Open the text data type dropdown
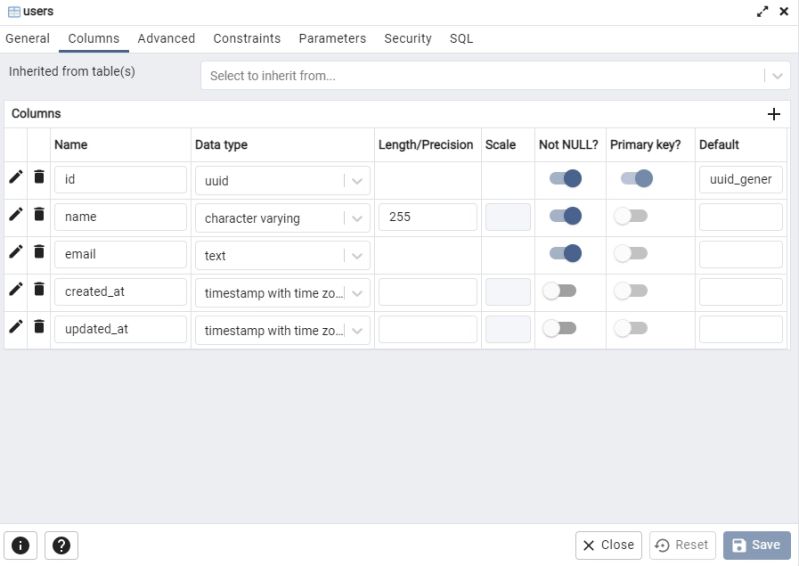Screen dimensions: 799x566 282,255
